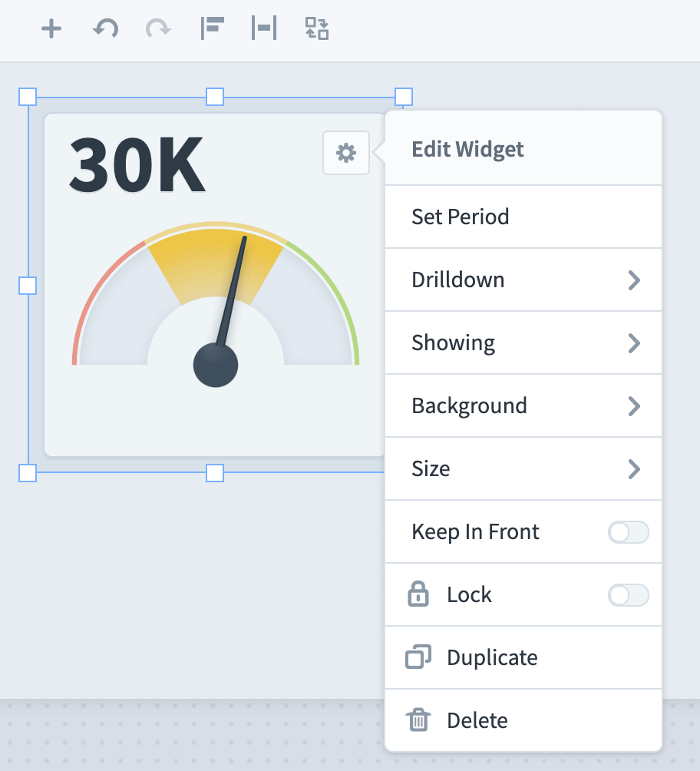Screen dimensions: 700x771
Task: Expand the Showing submenu chevron
Action: click(634, 343)
